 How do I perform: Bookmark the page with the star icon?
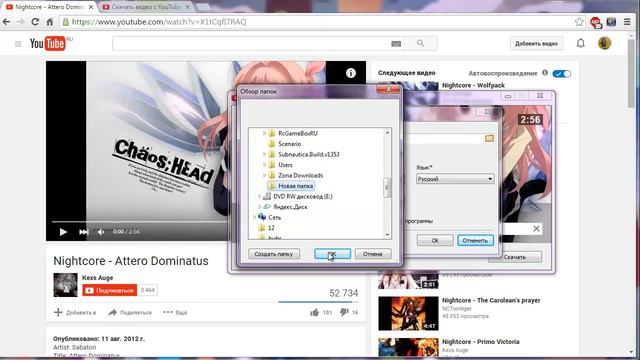pyautogui.click(x=579, y=22)
